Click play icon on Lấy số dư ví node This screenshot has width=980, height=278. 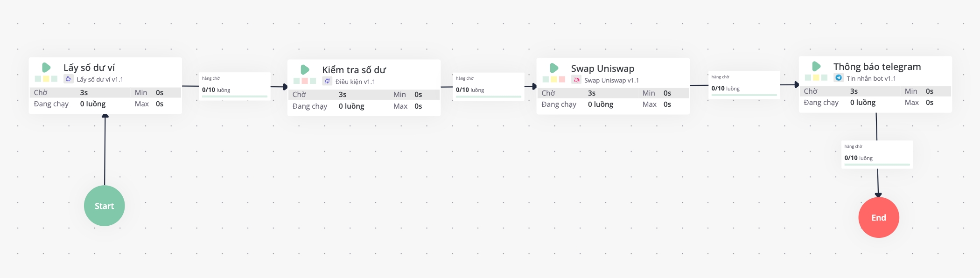pyautogui.click(x=46, y=68)
